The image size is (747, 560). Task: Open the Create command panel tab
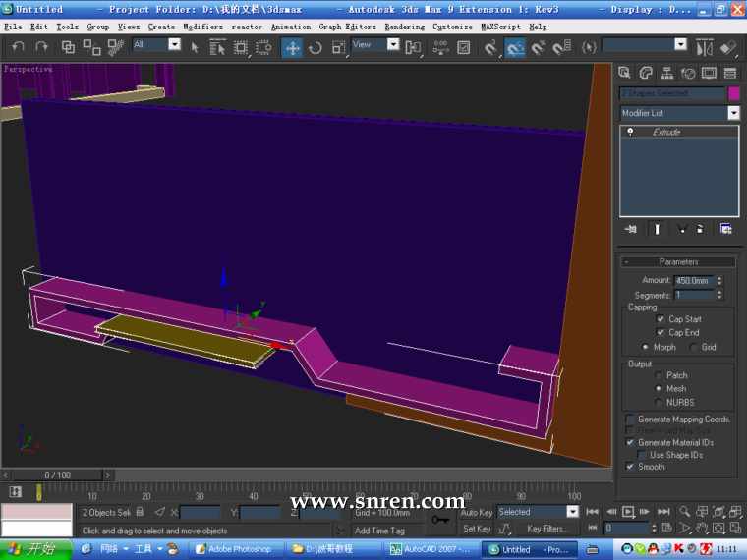625,73
